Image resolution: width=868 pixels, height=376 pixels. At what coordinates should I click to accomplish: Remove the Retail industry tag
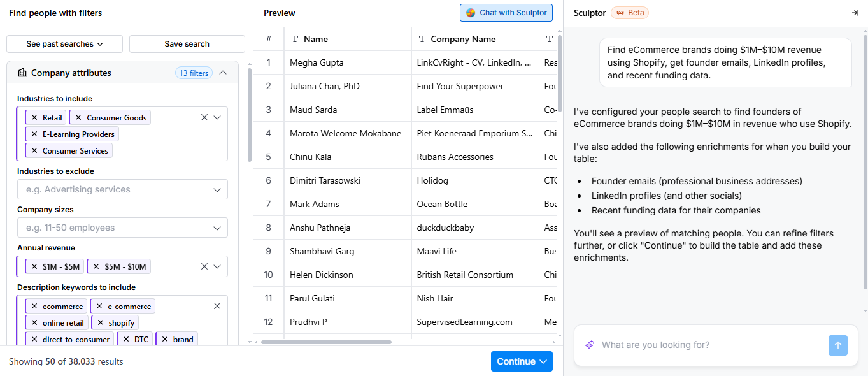[x=34, y=118]
